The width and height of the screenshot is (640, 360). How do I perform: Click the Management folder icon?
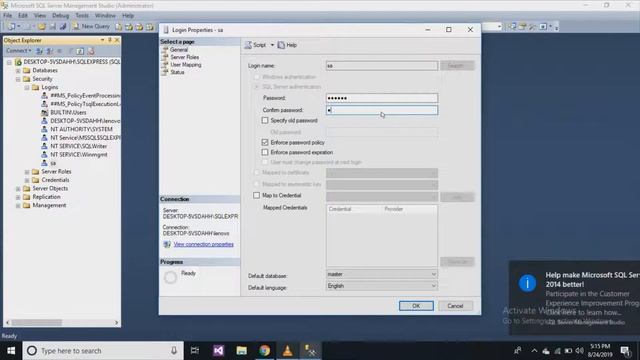[27, 205]
